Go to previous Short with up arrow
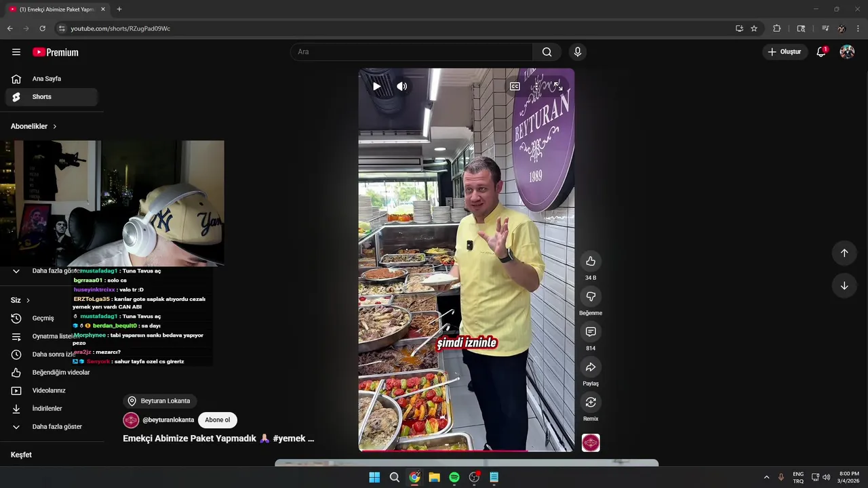 [844, 253]
